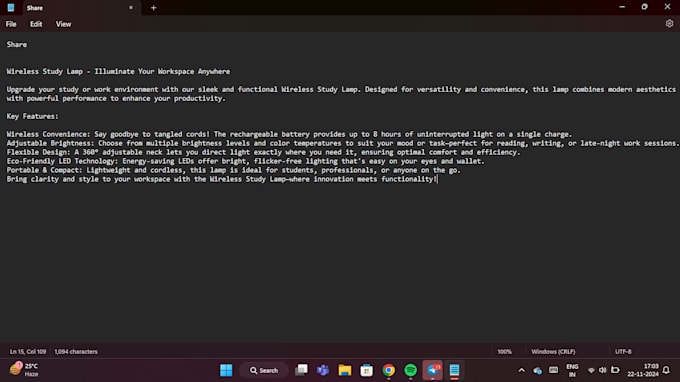The width and height of the screenshot is (680, 382).
Task: Launch Google Chrome from taskbar
Action: [x=389, y=370]
